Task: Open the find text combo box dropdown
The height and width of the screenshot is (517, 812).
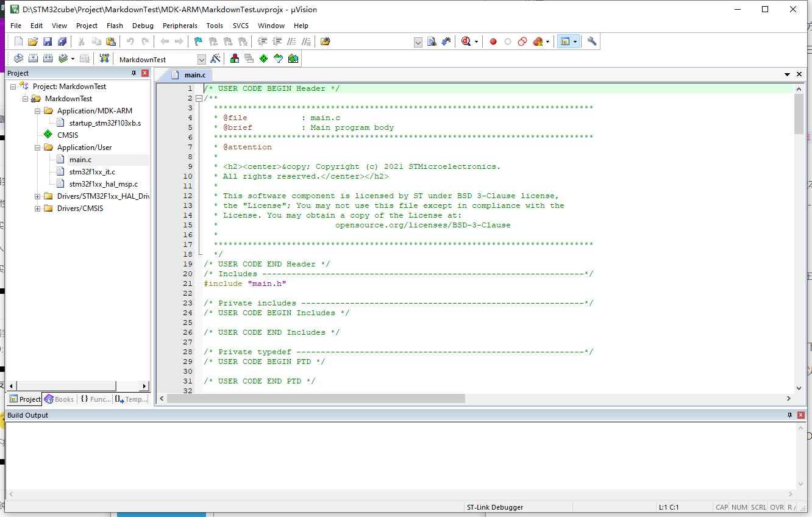Action: pyautogui.click(x=418, y=42)
